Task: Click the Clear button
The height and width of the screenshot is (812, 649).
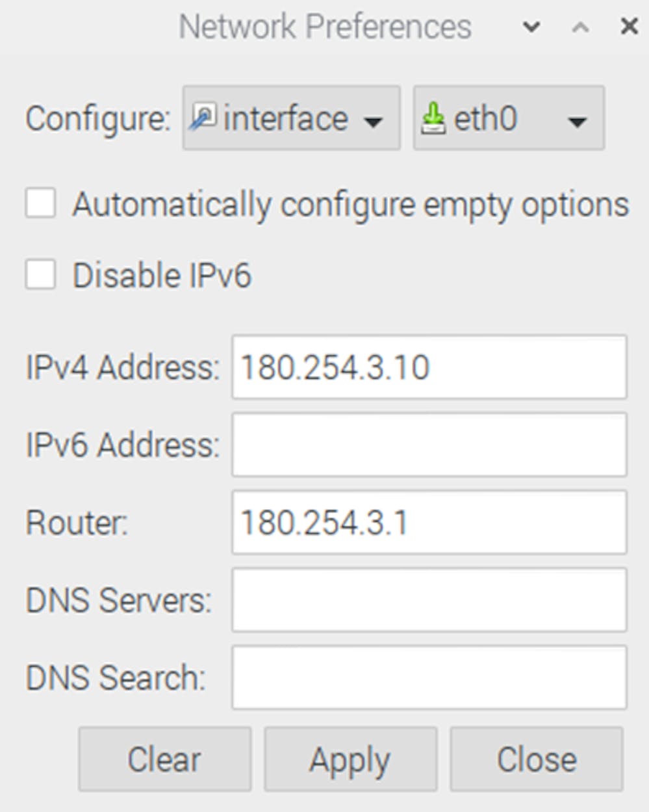Action: 164,759
